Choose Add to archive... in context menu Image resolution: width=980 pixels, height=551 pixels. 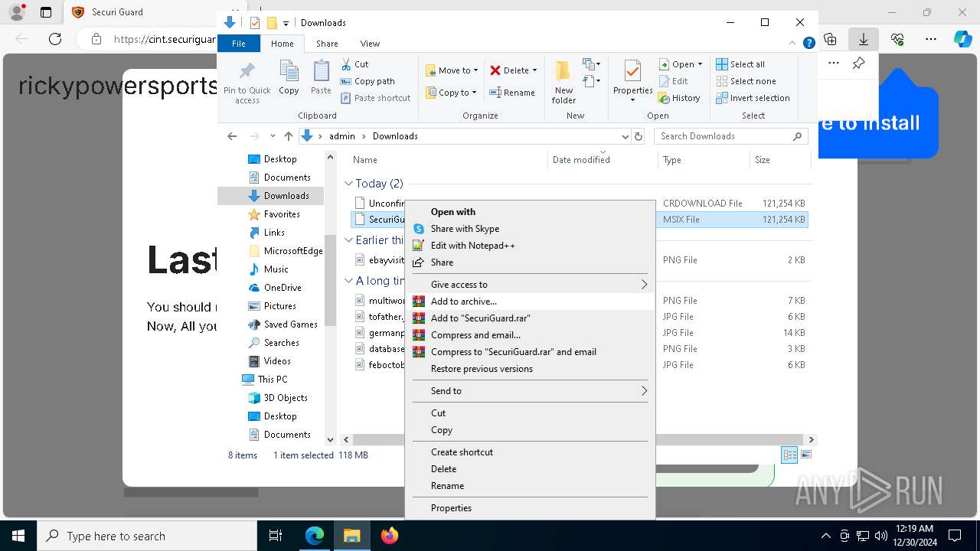click(x=530, y=302)
